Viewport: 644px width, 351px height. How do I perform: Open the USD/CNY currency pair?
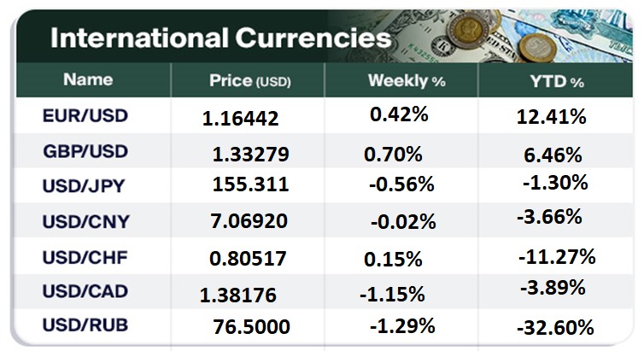click(x=85, y=222)
